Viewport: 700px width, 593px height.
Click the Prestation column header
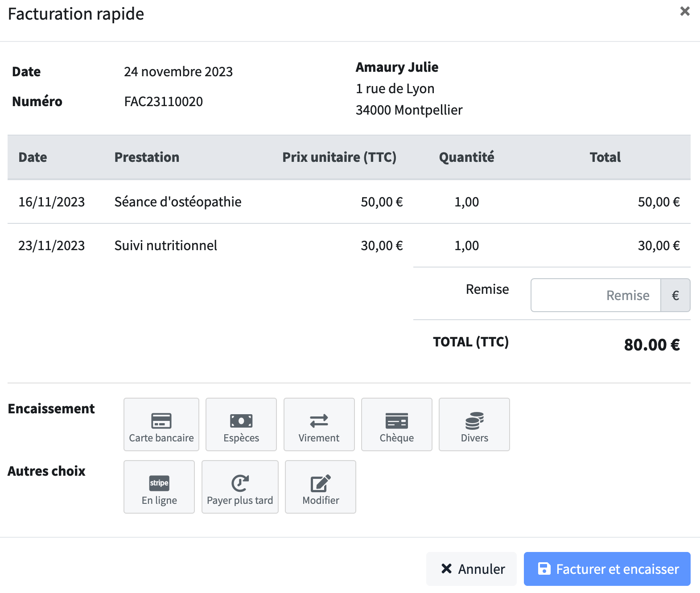tap(147, 157)
